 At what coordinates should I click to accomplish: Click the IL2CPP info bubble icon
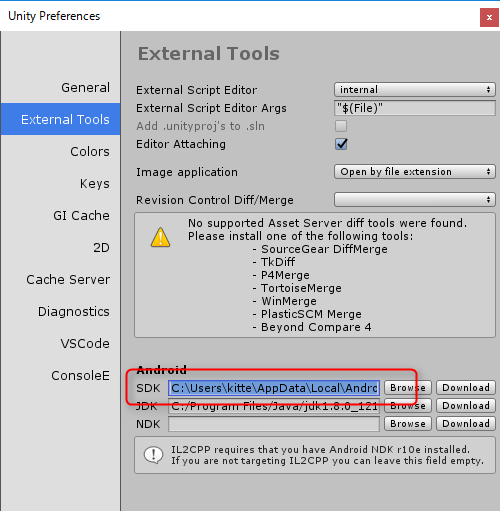click(153, 455)
